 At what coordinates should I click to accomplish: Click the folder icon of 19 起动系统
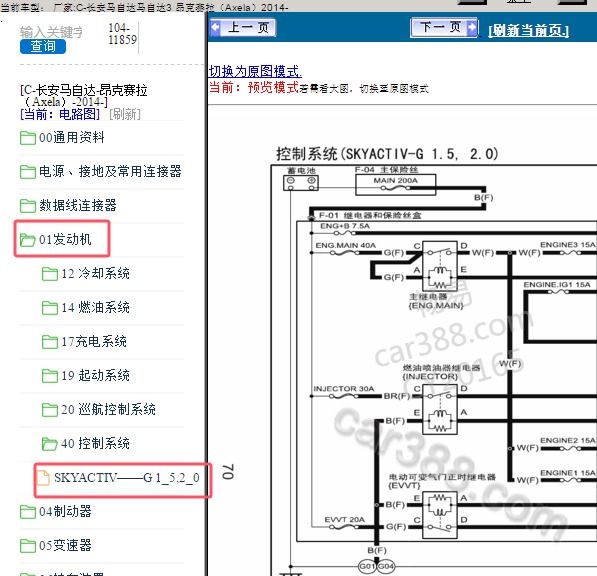tap(49, 376)
